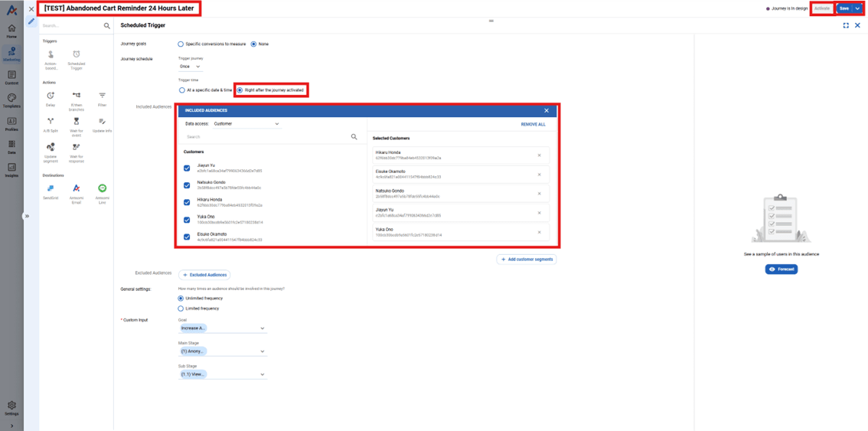Expand the Trigger journey 'Once' dropdown

point(190,67)
